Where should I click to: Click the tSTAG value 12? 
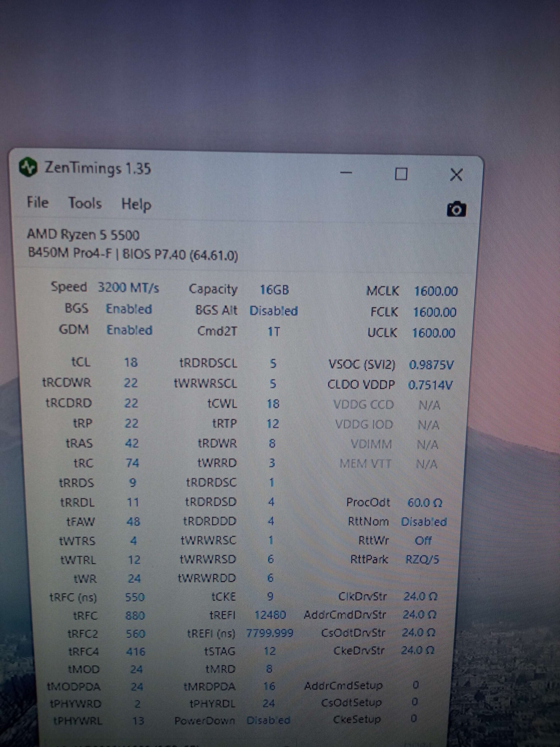point(269,651)
